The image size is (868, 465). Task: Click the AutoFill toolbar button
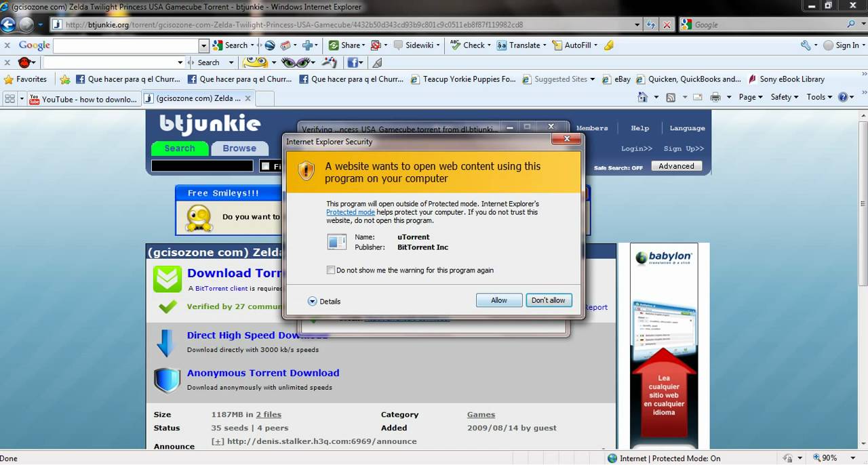point(574,45)
